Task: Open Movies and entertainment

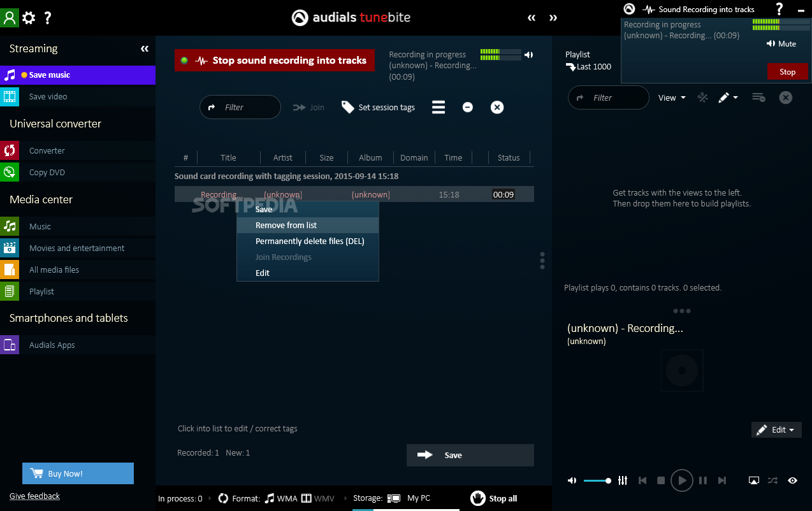Action: tap(78, 248)
